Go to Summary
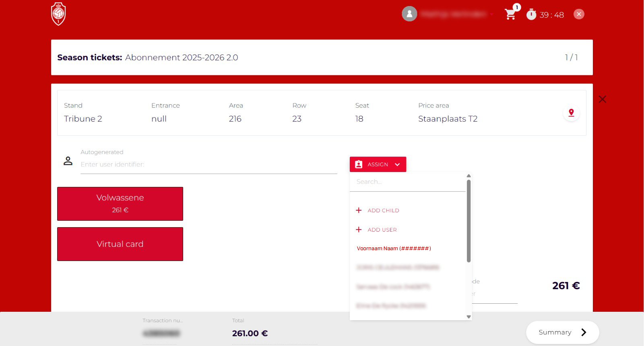The height and width of the screenshot is (346, 644). point(562,332)
